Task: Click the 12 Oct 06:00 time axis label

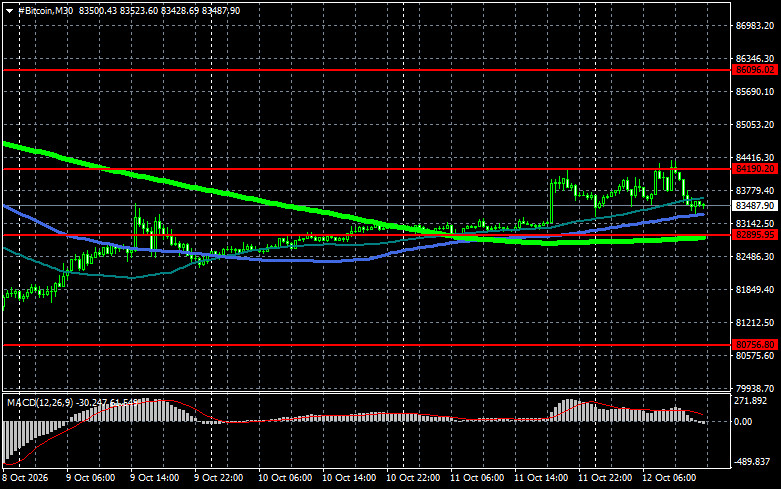Action: click(x=669, y=478)
